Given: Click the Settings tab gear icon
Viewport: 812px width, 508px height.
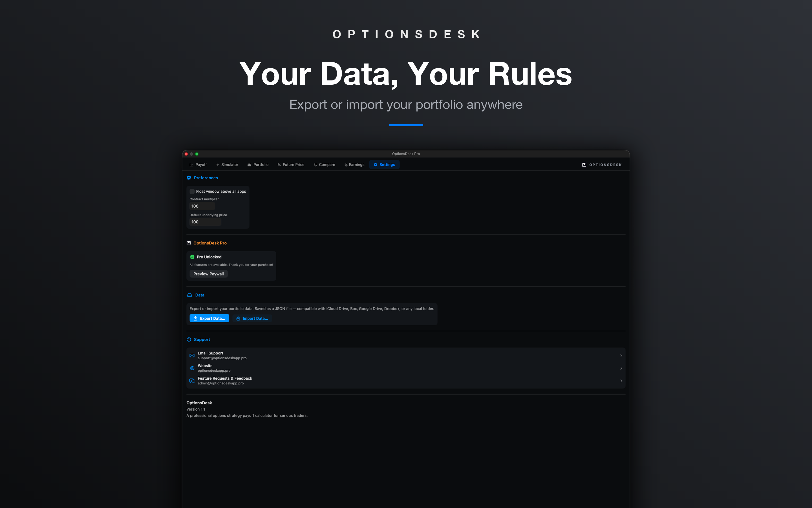Looking at the screenshot, I should tap(376, 165).
